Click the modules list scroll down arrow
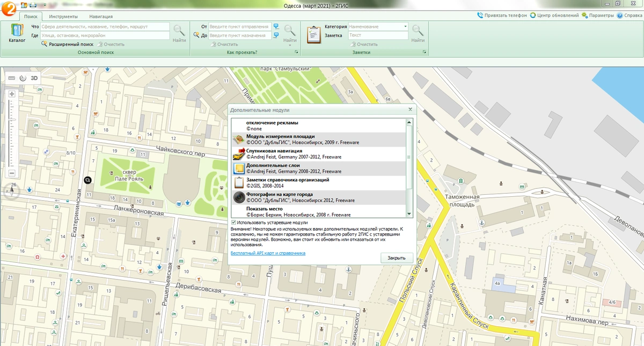644x346 pixels. tap(409, 214)
